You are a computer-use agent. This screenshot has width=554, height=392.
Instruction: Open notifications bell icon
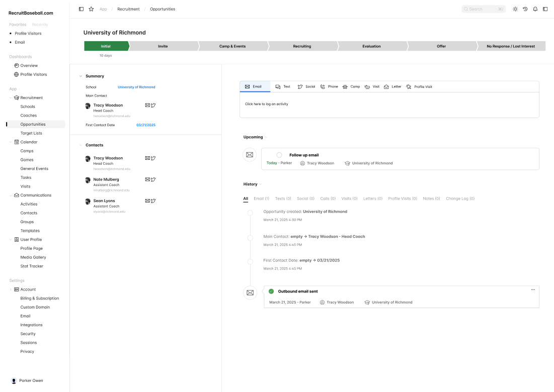point(535,9)
